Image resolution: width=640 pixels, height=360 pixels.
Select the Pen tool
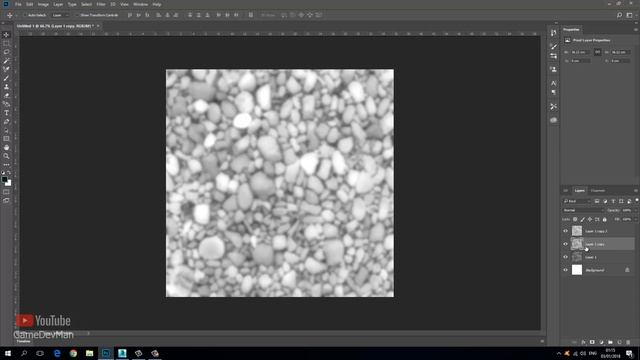(6, 122)
